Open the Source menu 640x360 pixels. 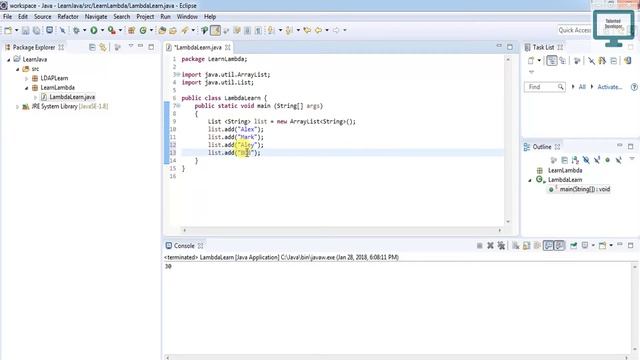click(42, 17)
